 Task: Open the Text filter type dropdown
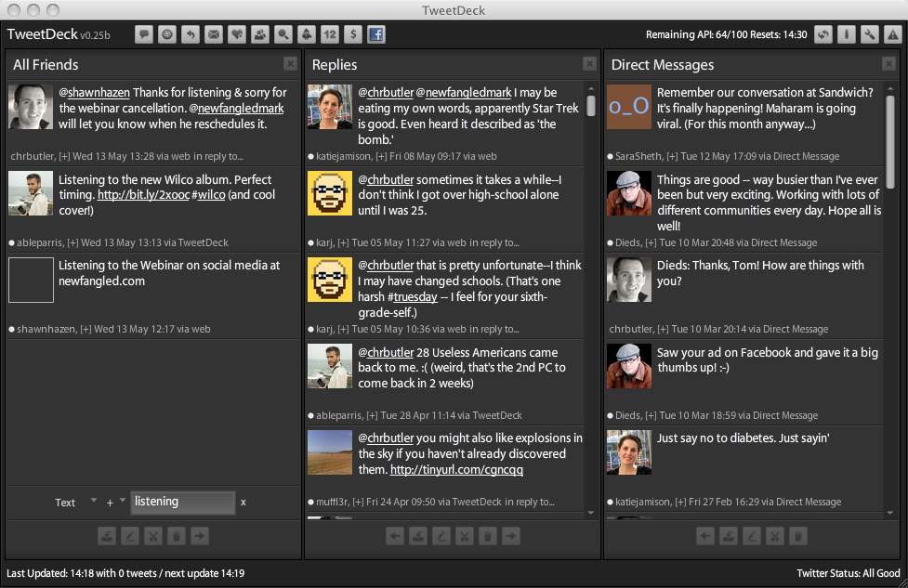75,503
